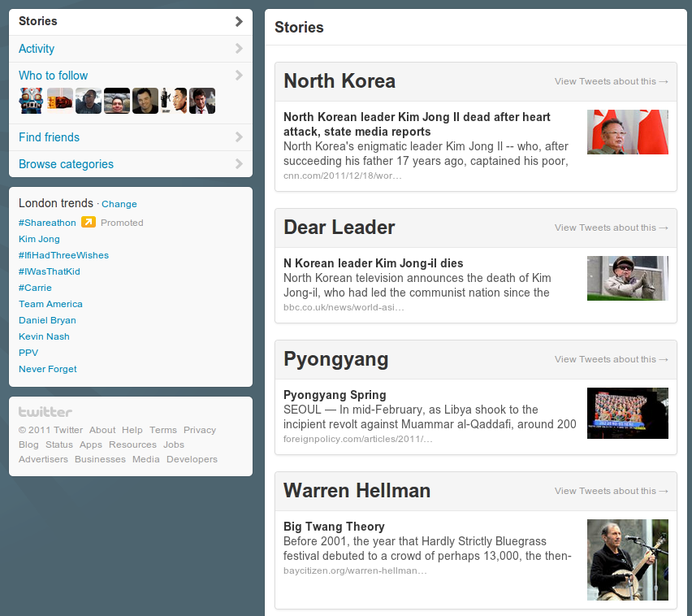Viewport: 692px width, 616px height.
Task: View Tweets about Warren Hellman
Action: click(611, 491)
